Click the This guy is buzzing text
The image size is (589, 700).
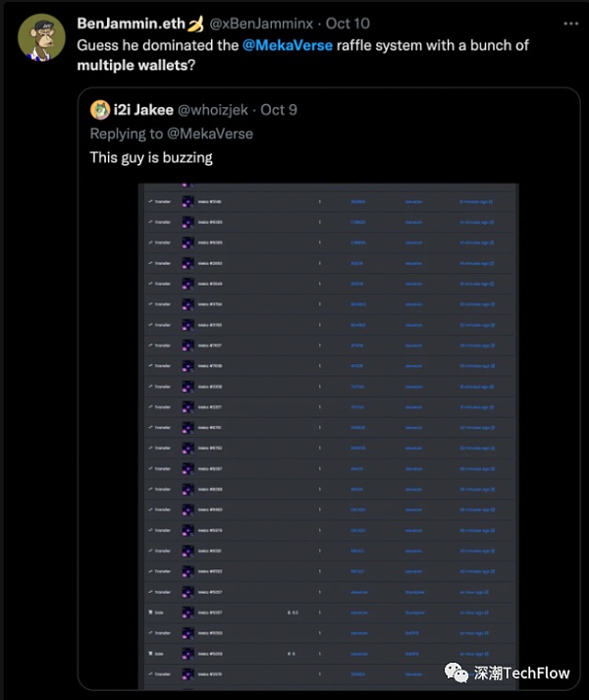click(x=151, y=158)
